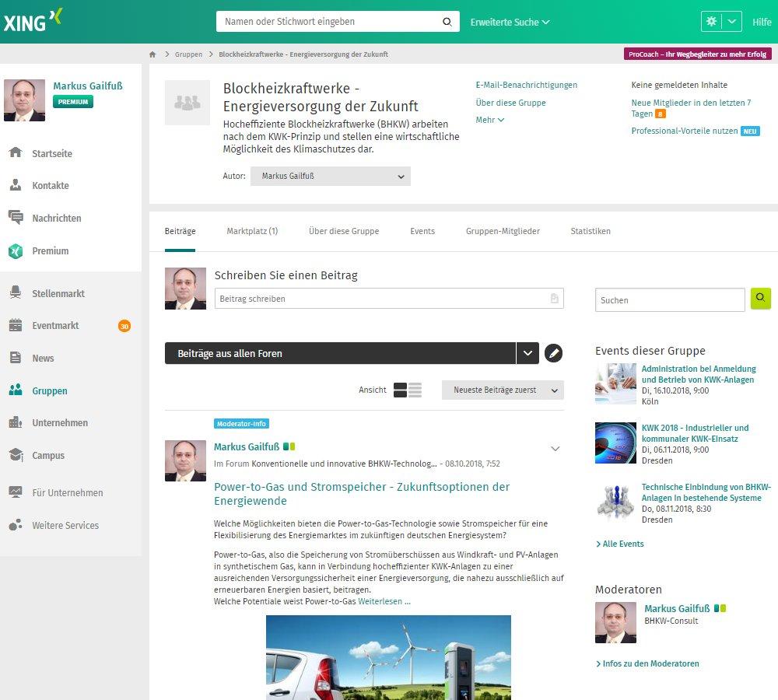Expand the Erweiterte Suche menu

point(510,22)
